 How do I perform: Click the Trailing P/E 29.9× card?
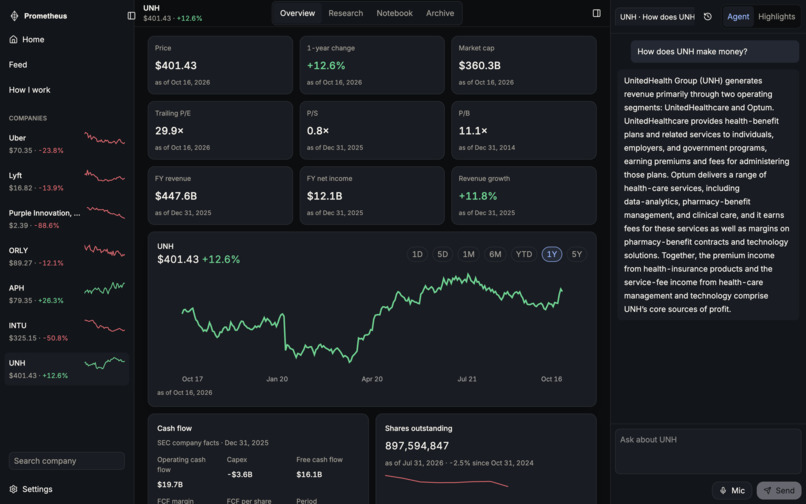[220, 130]
